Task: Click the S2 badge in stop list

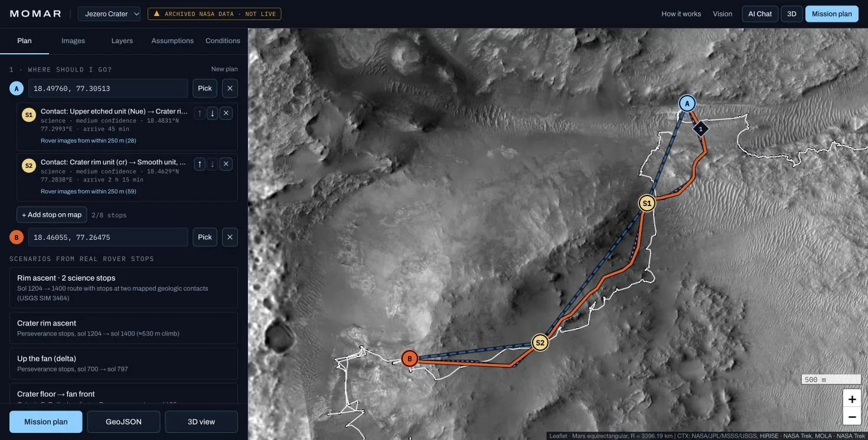Action: [29, 166]
